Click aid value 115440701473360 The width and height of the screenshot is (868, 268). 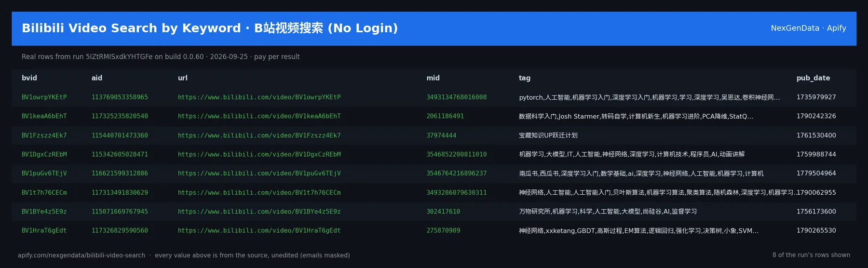(120, 135)
